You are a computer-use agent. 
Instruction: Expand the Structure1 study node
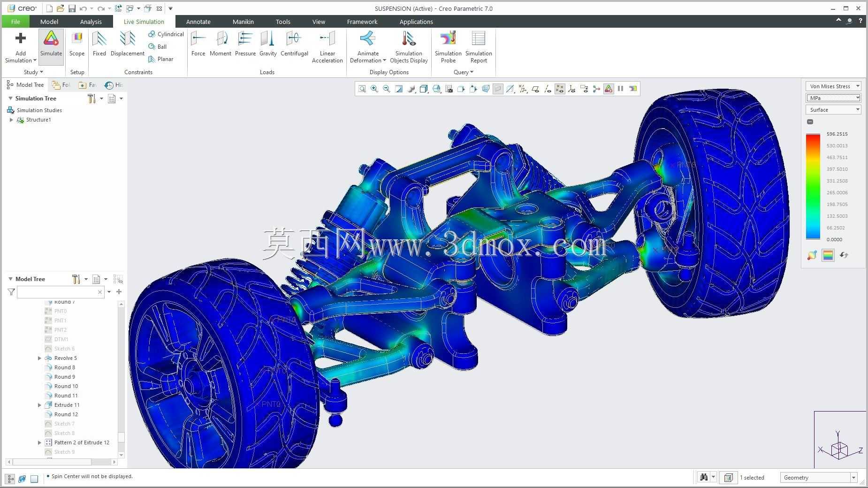(x=11, y=120)
